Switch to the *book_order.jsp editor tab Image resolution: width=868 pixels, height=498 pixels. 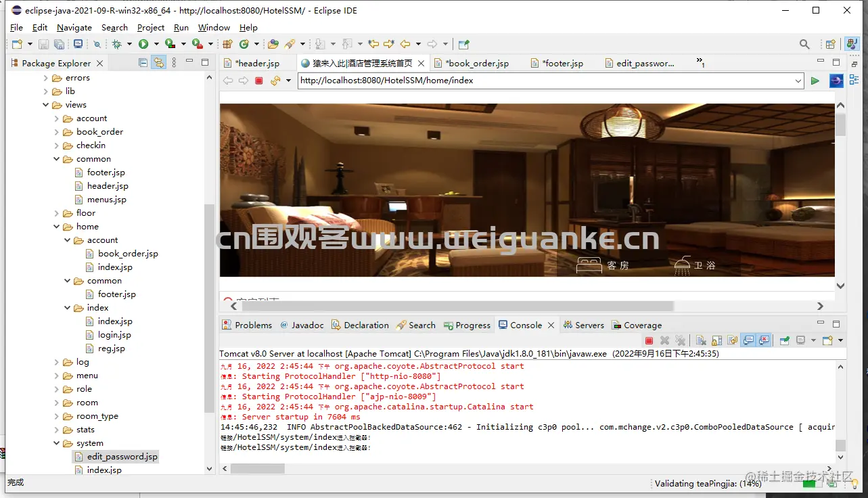tap(477, 63)
